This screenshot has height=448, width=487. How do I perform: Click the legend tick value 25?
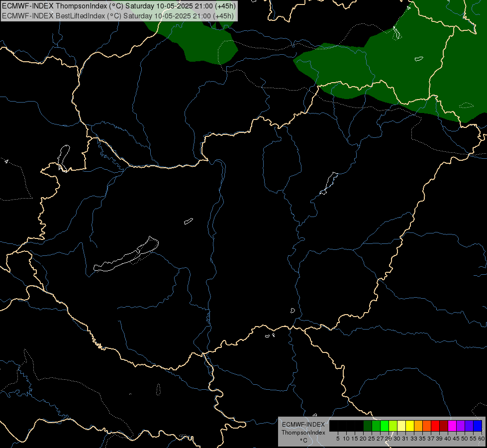pos(372,439)
